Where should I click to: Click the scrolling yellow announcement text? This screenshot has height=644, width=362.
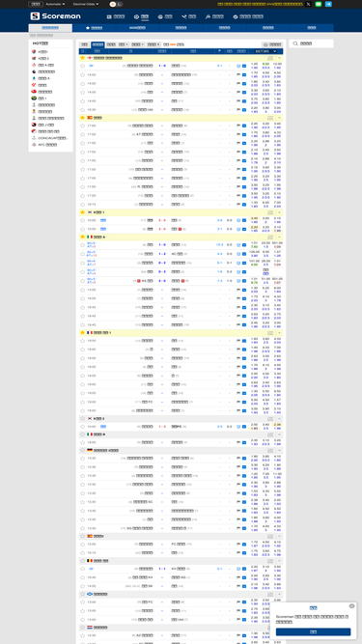click(260, 4)
